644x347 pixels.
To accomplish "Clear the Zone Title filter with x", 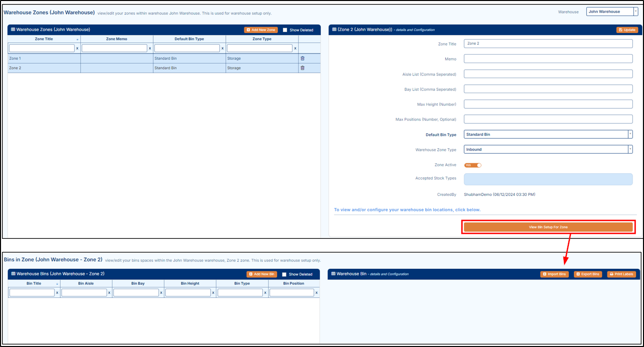I will pyautogui.click(x=77, y=49).
